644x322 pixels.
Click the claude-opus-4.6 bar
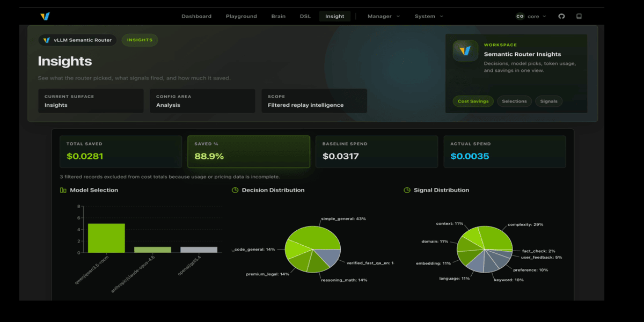152,250
